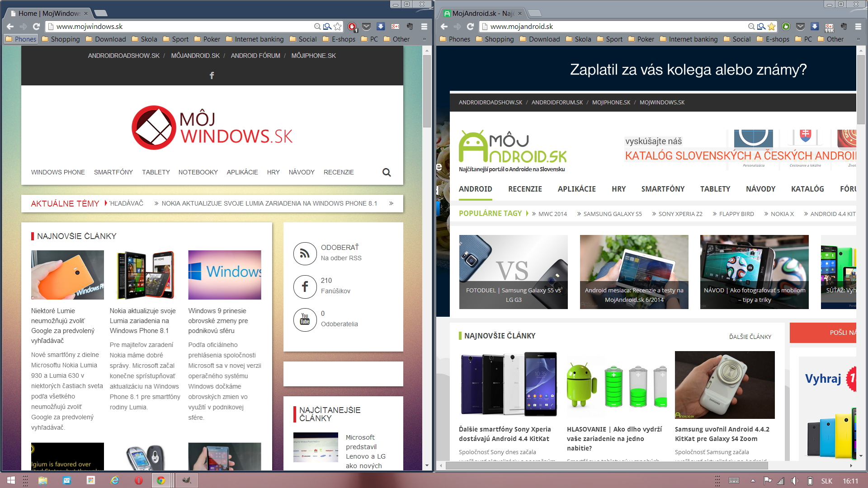The image size is (868, 488).
Task: Open Other bookmark folder in MojAndroid window
Action: point(830,39)
